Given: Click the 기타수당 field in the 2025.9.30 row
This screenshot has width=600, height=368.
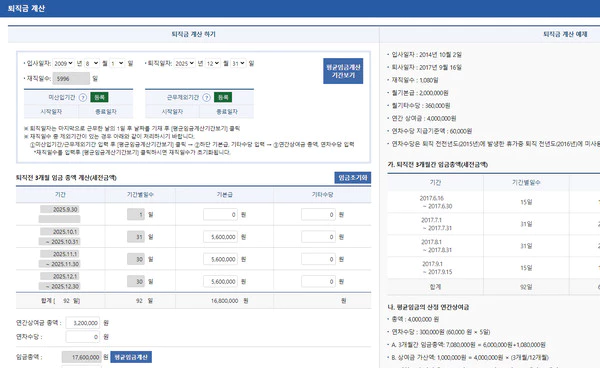Looking at the screenshot, I should coord(318,215).
